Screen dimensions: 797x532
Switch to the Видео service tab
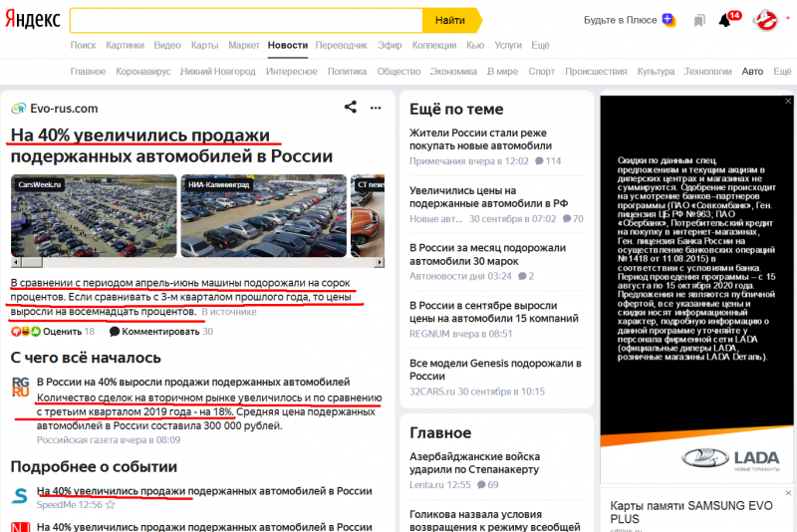point(167,45)
